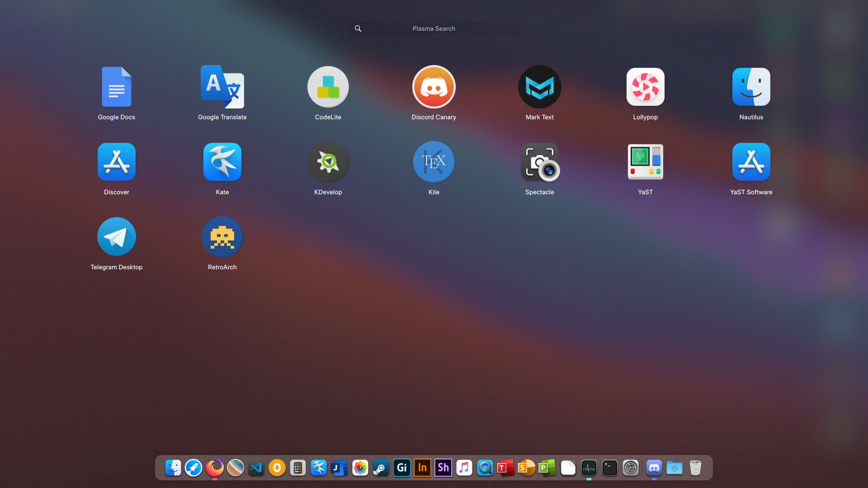Click the blank white document icon in the dock

[568, 468]
